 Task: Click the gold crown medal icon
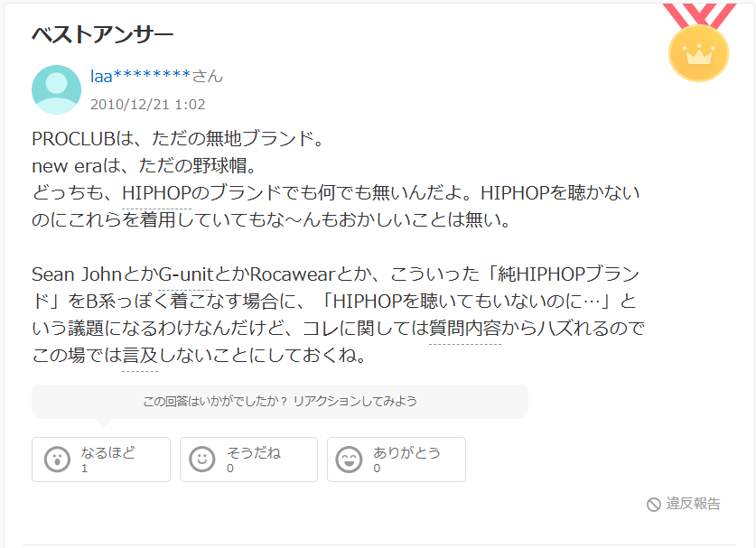[698, 53]
